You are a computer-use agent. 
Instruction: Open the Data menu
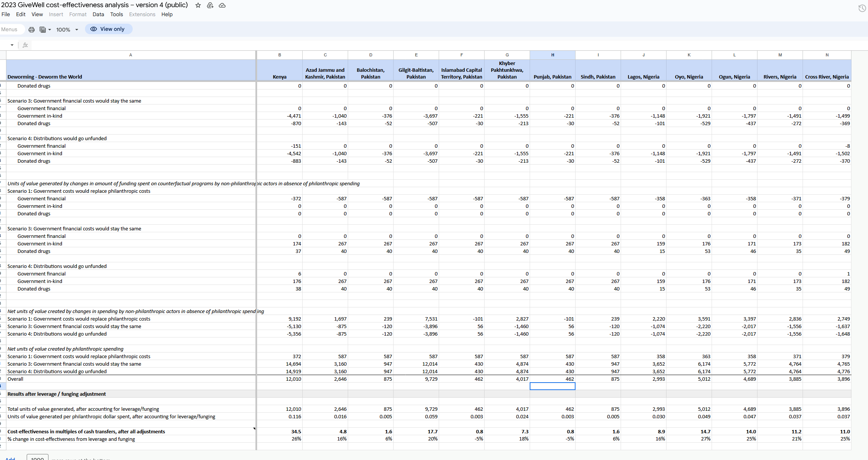pyautogui.click(x=98, y=14)
